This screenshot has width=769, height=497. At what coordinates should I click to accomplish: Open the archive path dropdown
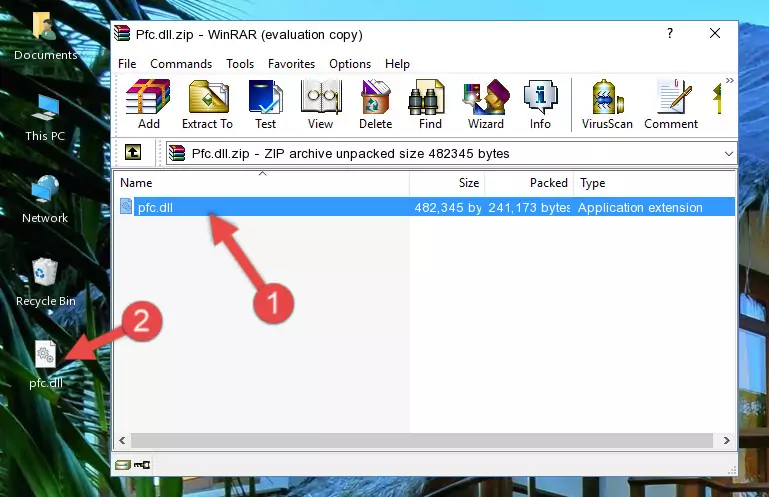click(729, 154)
